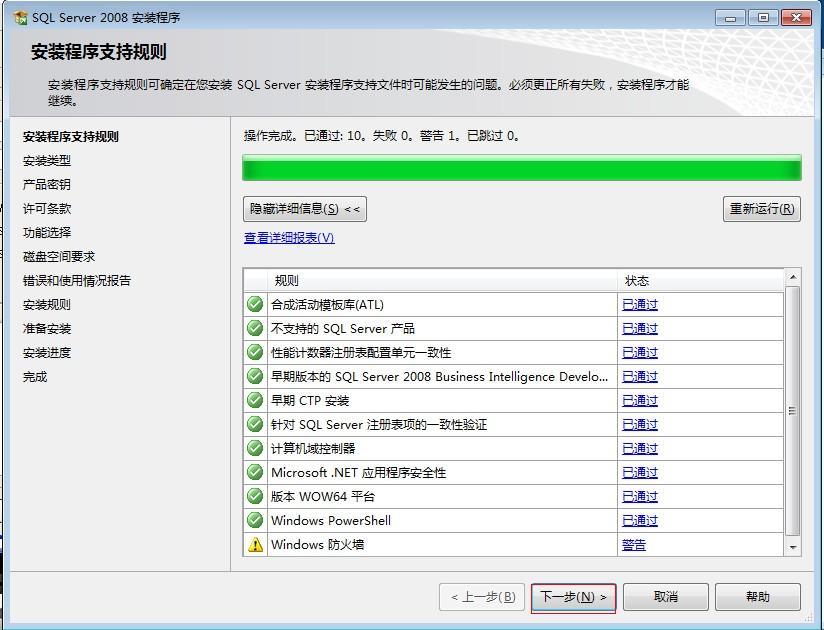Select 安装进度 step in sidebar
This screenshot has height=630, width=824.
tap(47, 353)
